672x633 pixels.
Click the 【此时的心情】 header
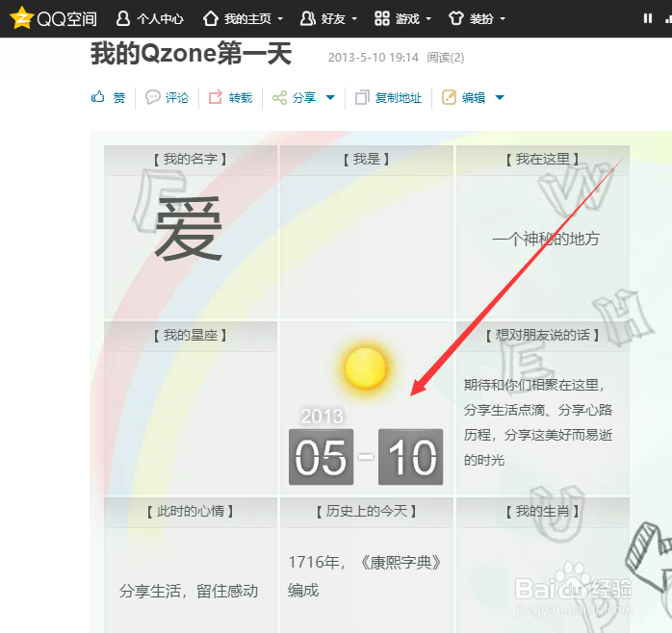point(191,512)
